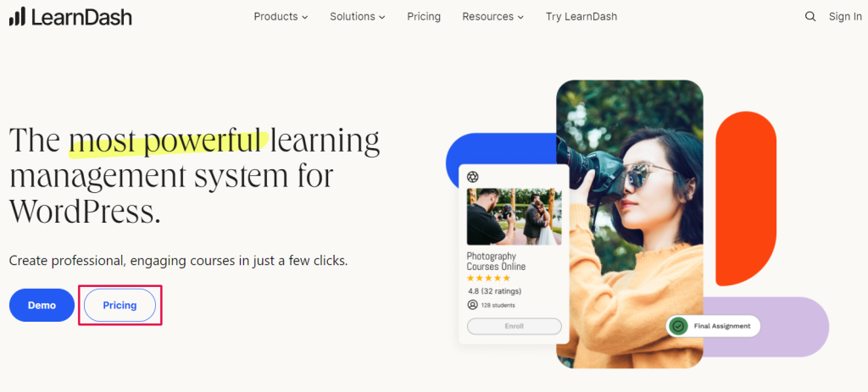Click the Photography Courses Online title
Screen dimensions: 868x392
coord(496,262)
